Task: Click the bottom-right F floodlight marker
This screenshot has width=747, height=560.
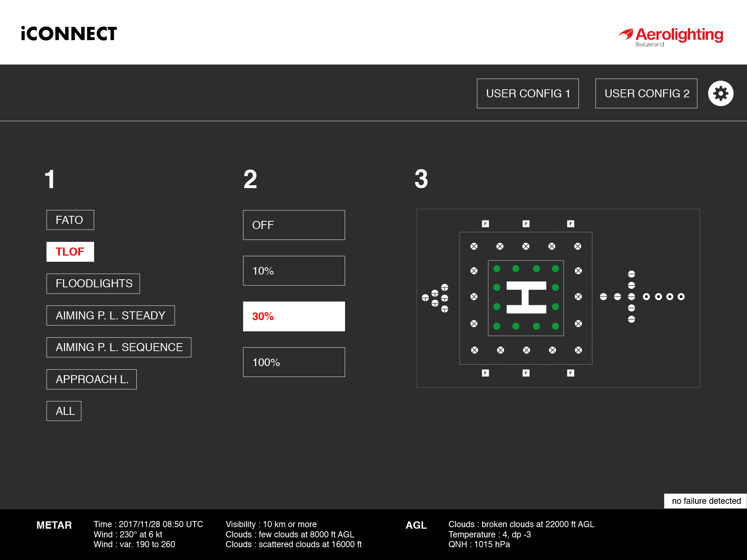Action: [570, 373]
